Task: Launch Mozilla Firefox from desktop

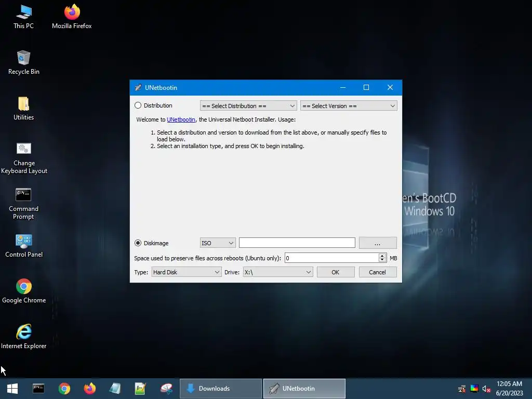Action: pyautogui.click(x=72, y=17)
